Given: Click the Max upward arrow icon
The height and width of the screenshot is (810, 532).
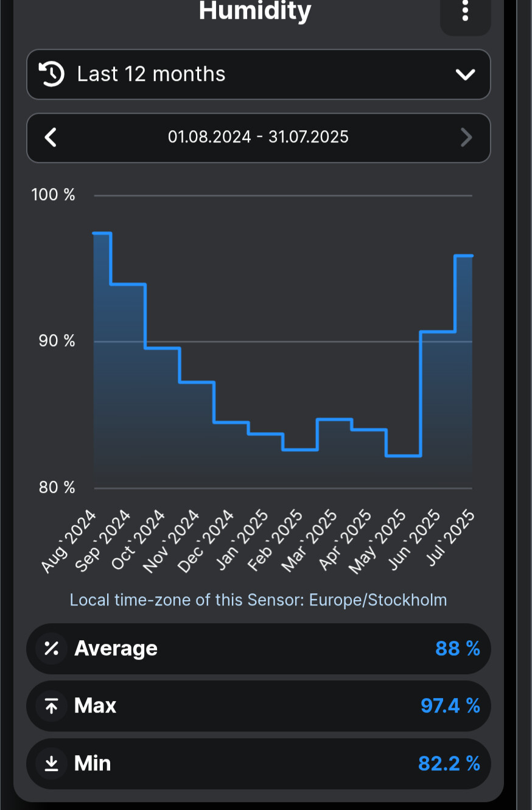Looking at the screenshot, I should click(52, 706).
